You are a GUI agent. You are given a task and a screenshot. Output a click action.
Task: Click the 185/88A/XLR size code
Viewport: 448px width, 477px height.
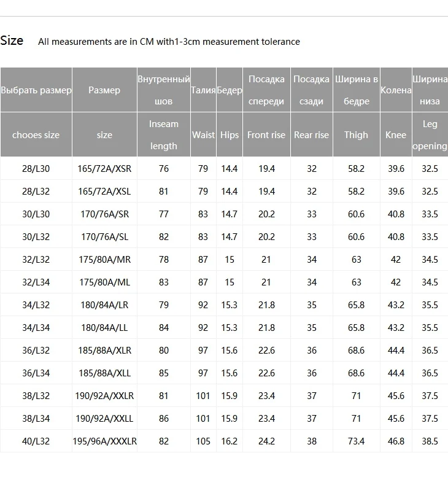tap(104, 351)
